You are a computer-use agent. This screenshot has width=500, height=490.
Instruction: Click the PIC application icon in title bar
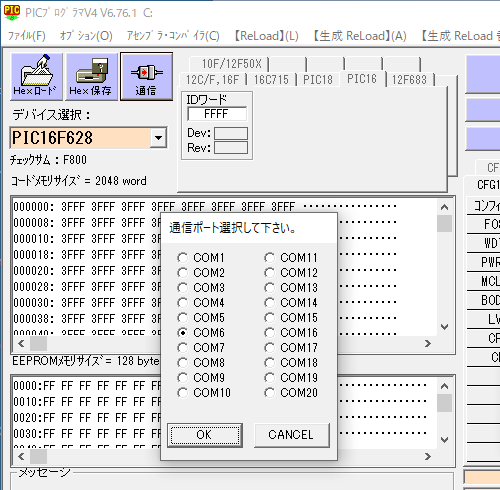(12, 13)
